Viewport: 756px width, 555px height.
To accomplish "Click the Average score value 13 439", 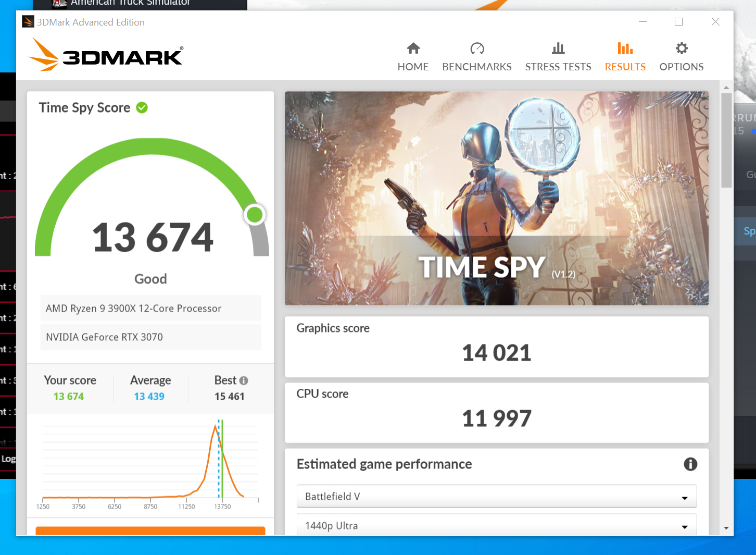I will 149,397.
